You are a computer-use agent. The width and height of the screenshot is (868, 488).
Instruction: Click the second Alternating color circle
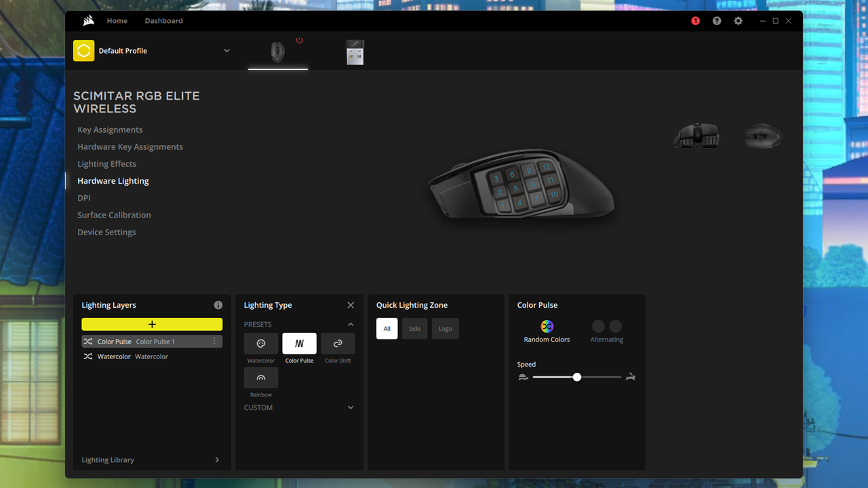[x=615, y=327]
